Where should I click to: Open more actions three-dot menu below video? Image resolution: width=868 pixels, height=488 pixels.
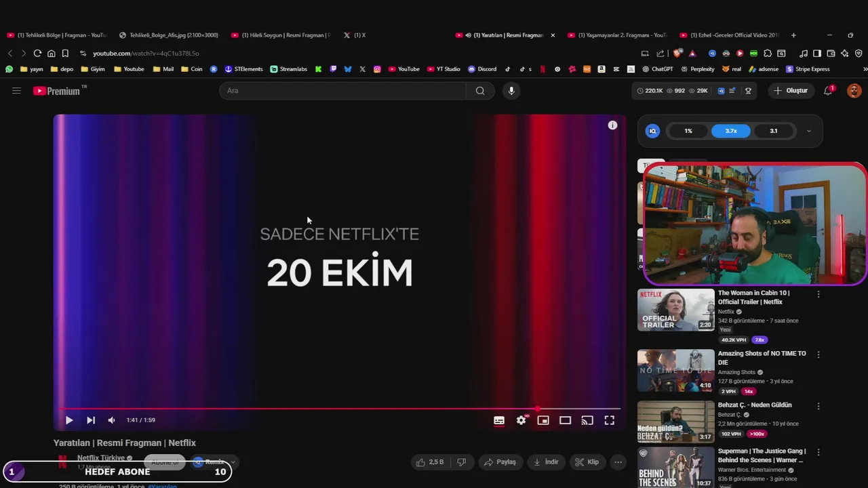click(618, 462)
